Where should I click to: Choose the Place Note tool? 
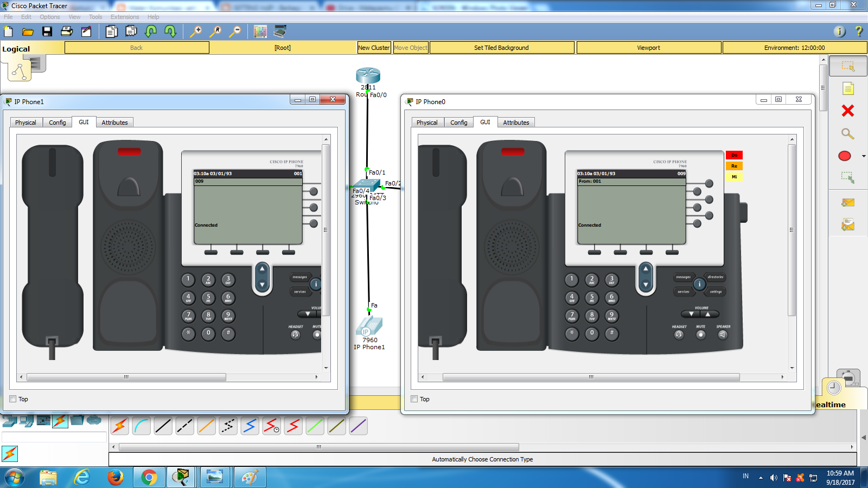(848, 88)
